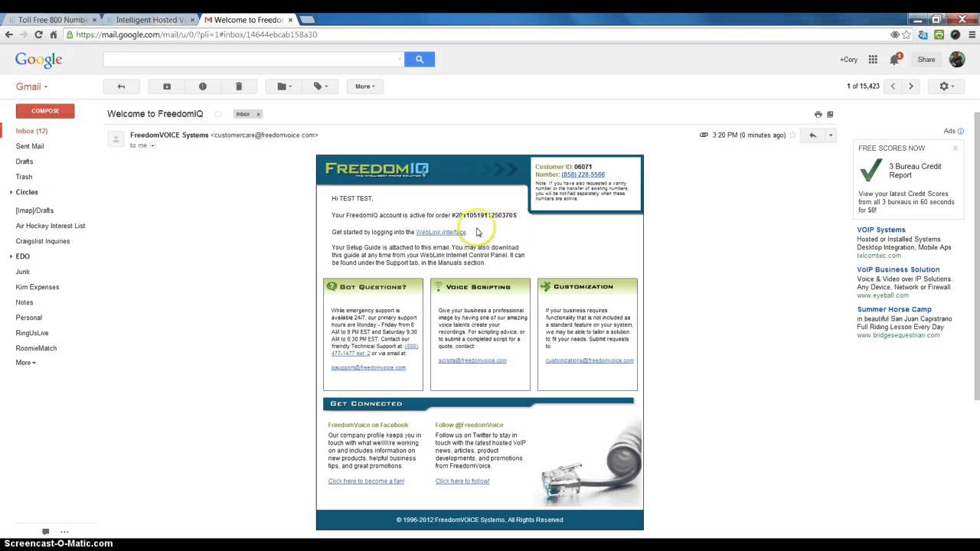Delete this email with trash icon
Screen dimensions: 980x551
(238, 86)
